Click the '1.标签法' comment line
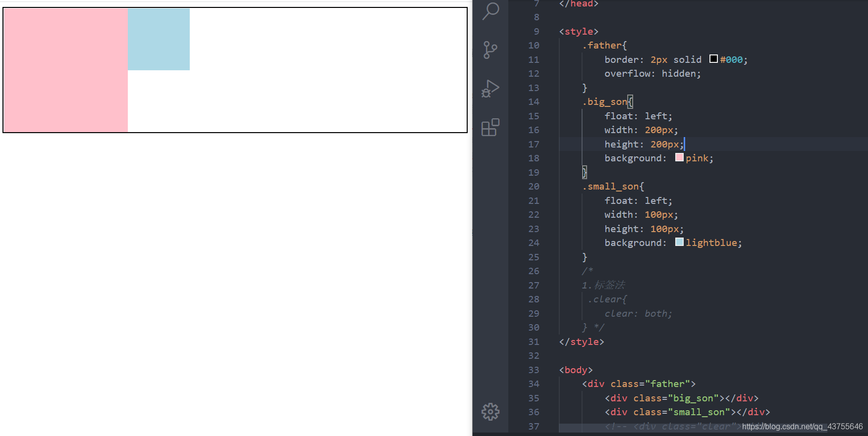This screenshot has width=868, height=436. [x=603, y=286]
